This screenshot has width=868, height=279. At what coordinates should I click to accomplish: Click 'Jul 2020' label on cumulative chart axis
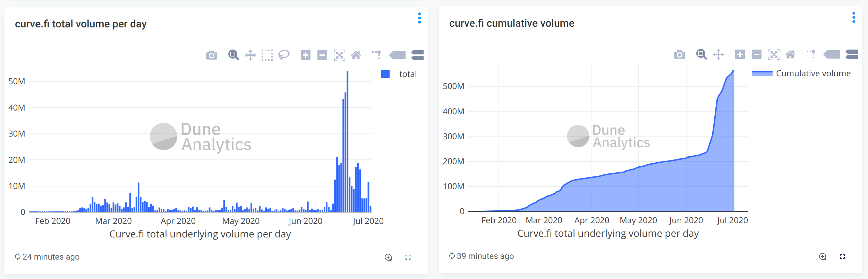[732, 220]
